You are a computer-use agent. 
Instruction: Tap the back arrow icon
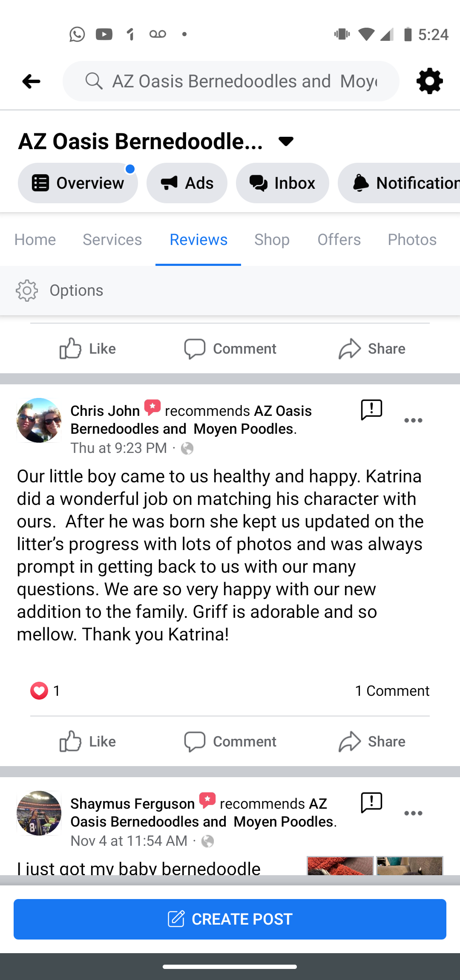(x=31, y=81)
